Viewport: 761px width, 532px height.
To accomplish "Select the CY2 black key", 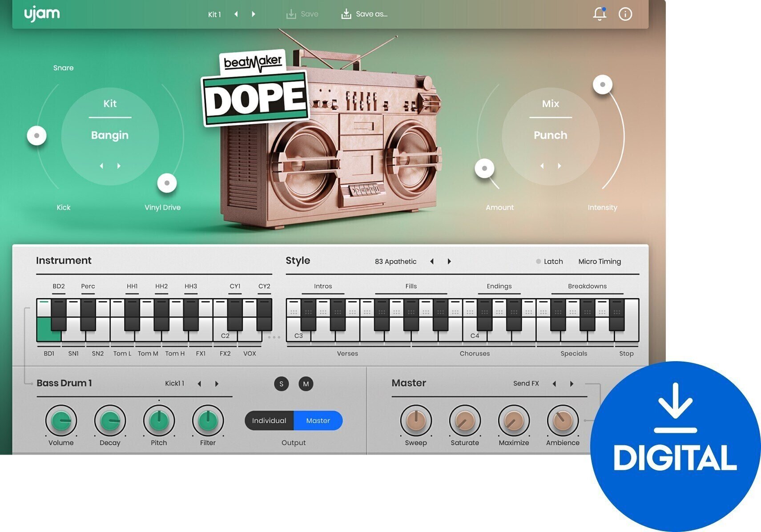I will (x=264, y=315).
